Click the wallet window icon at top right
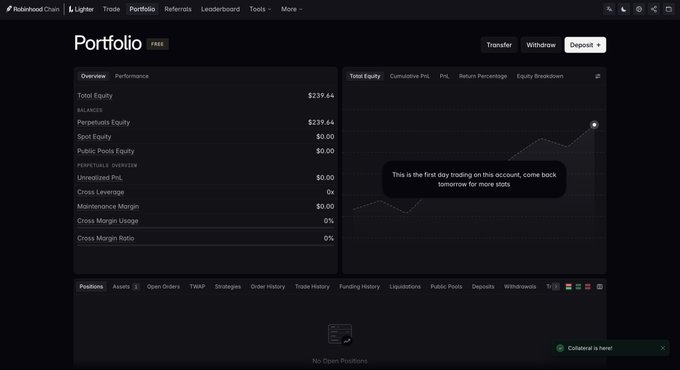 [668, 9]
